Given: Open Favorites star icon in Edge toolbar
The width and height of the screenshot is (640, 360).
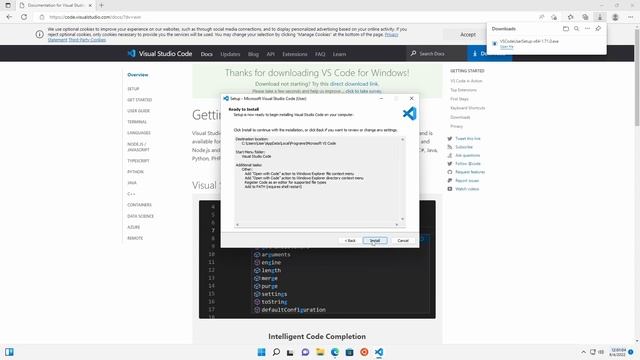Looking at the screenshot, I should [571, 17].
